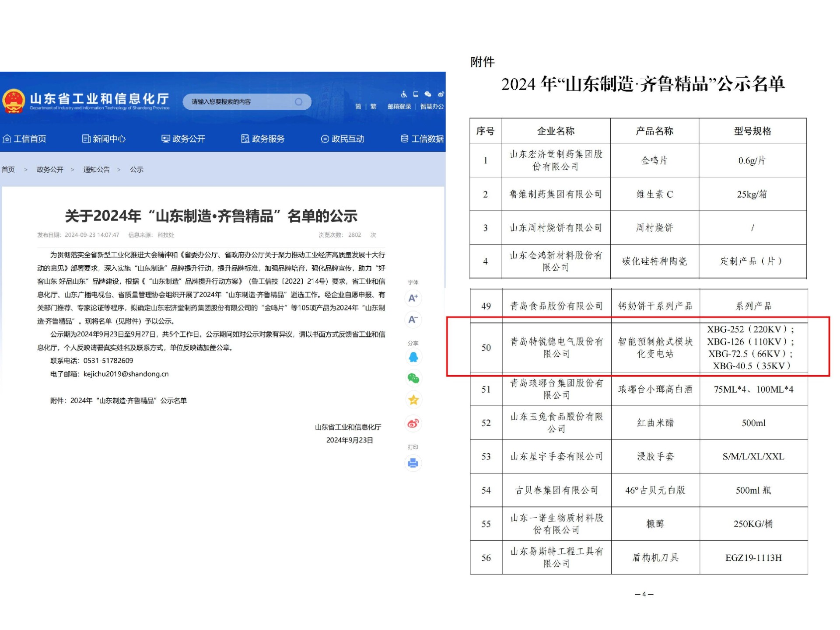Open the 政务服务 navigation item
Screen dimensions: 840x630
[x=263, y=139]
